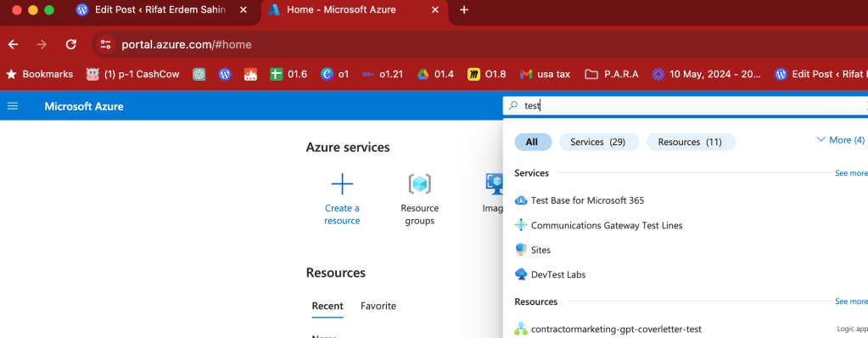The image size is (868, 338).
Task: View site information icon beside URL
Action: tap(105, 45)
